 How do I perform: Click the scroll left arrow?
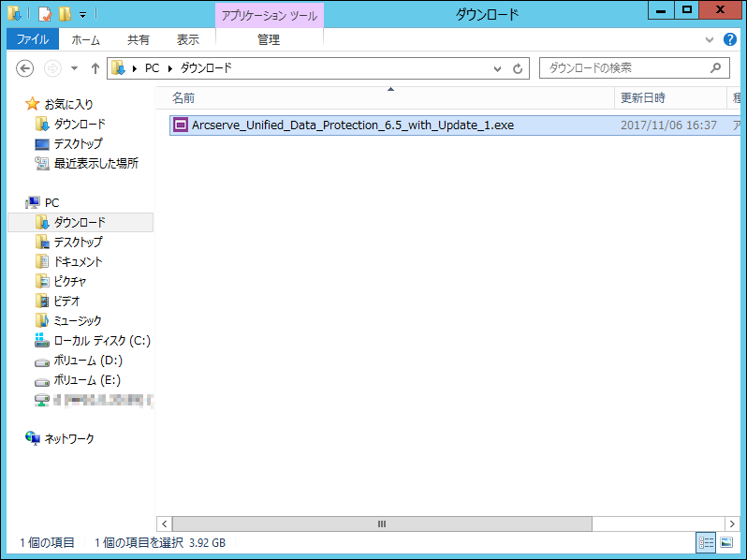165,523
